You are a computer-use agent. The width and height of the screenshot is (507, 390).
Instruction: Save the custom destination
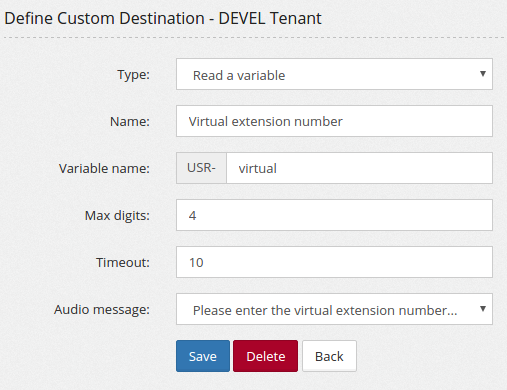203,356
